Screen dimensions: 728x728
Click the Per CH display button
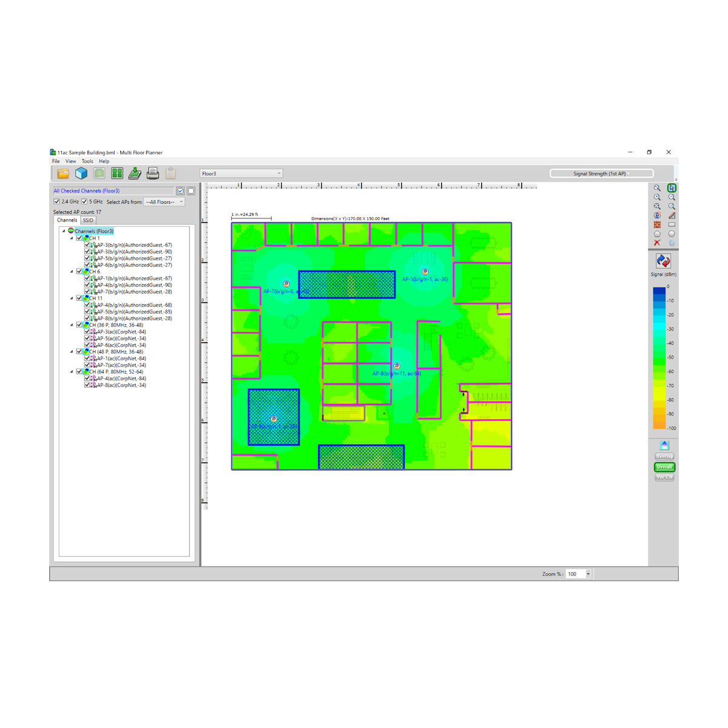tap(664, 477)
